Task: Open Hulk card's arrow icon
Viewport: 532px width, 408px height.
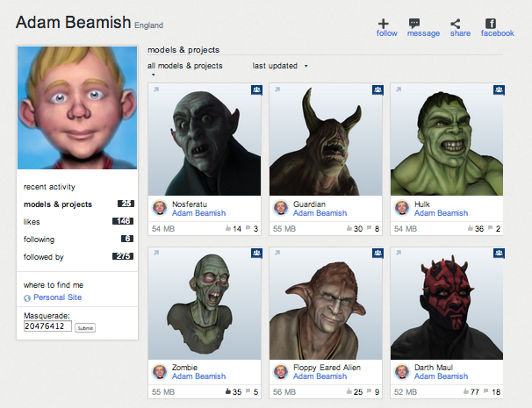Action: 399,89
